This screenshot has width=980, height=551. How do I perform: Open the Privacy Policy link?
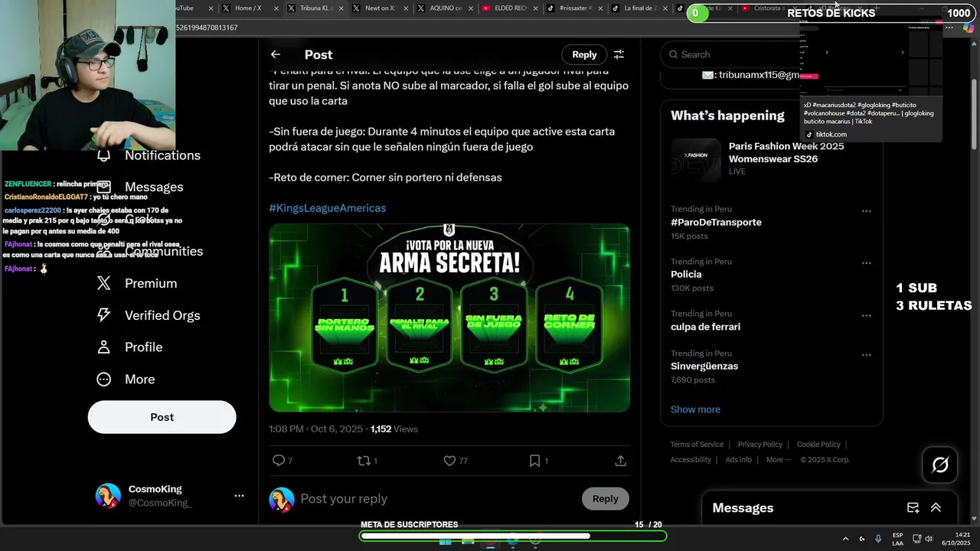[759, 445]
